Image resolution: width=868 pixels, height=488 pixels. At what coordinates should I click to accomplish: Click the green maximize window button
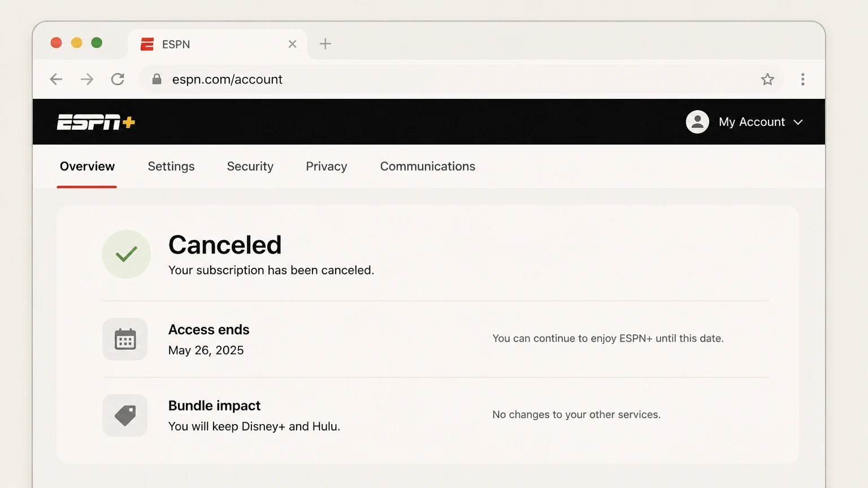point(97,43)
